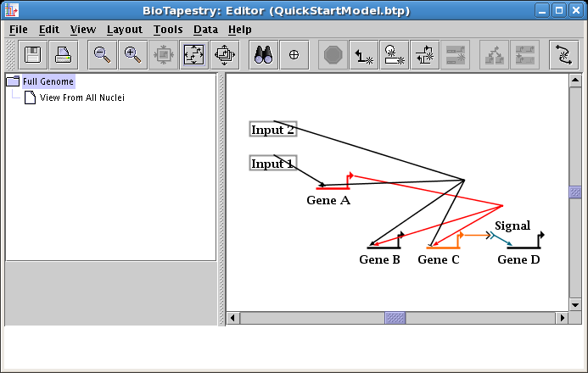The image size is (588, 373).
Task: Click the Gene C label in canvas
Action: [439, 259]
